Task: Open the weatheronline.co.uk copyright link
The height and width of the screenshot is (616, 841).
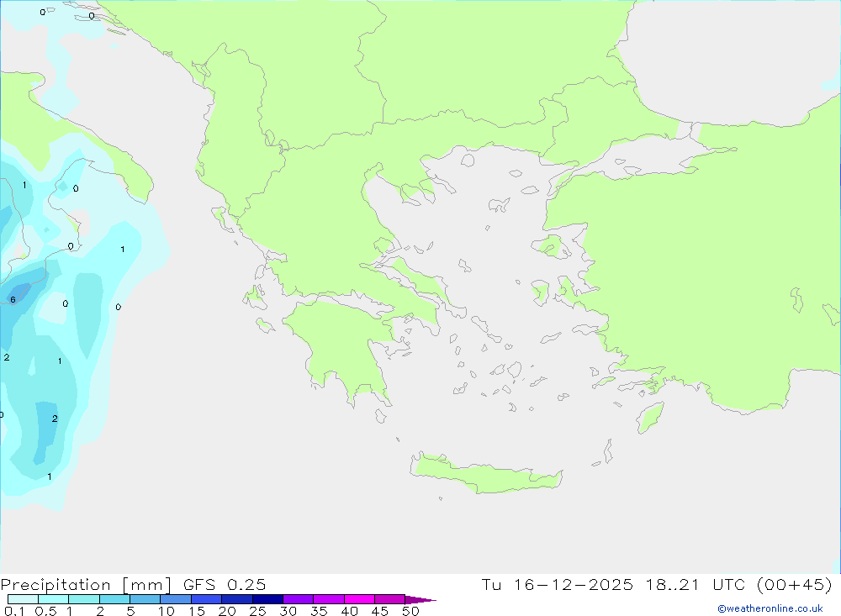Action: pos(770,608)
